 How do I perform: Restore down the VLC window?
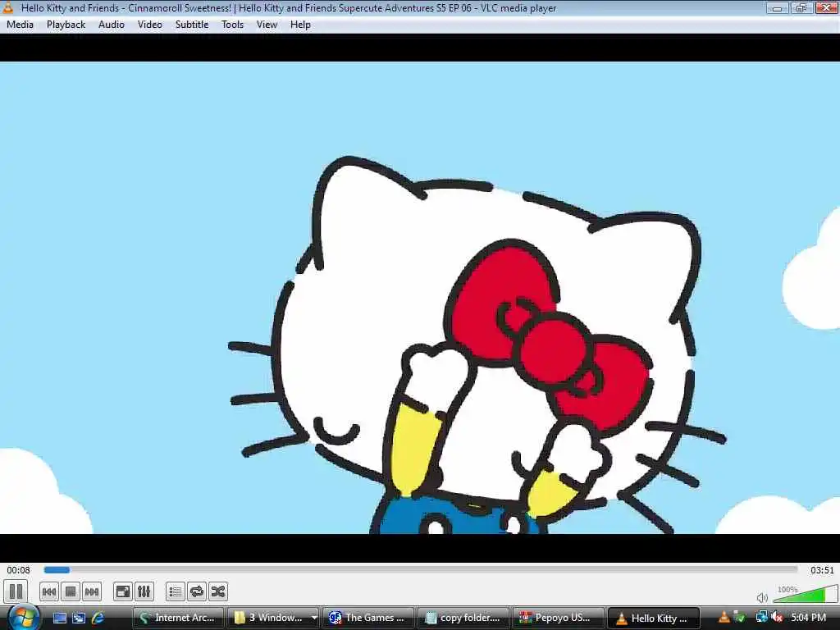tap(801, 7)
